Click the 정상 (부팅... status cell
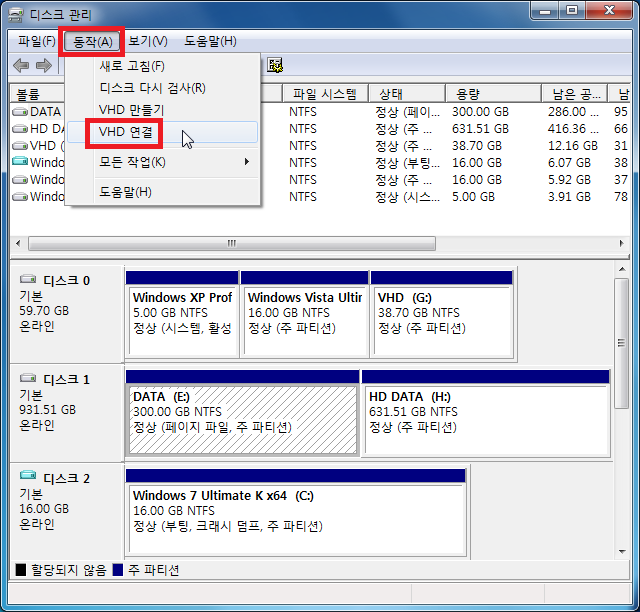Viewport: 640px width, 612px height. coord(407,163)
